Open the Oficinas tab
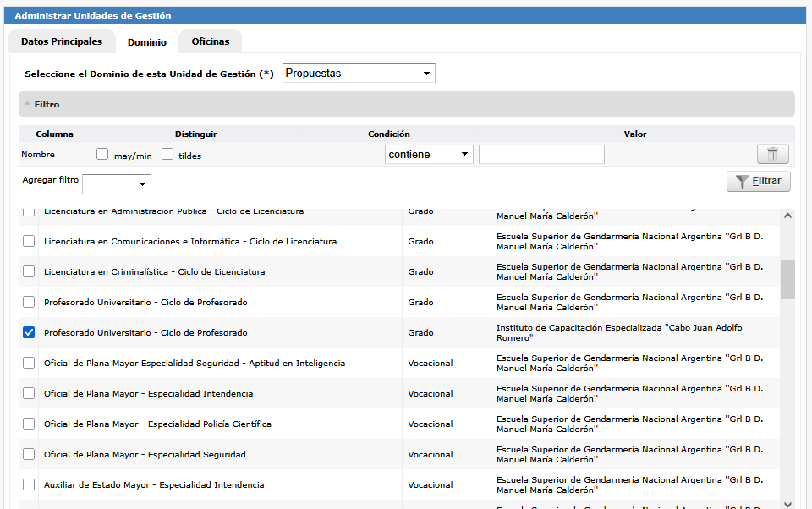Screen dimensions: 812x509 point(211,41)
